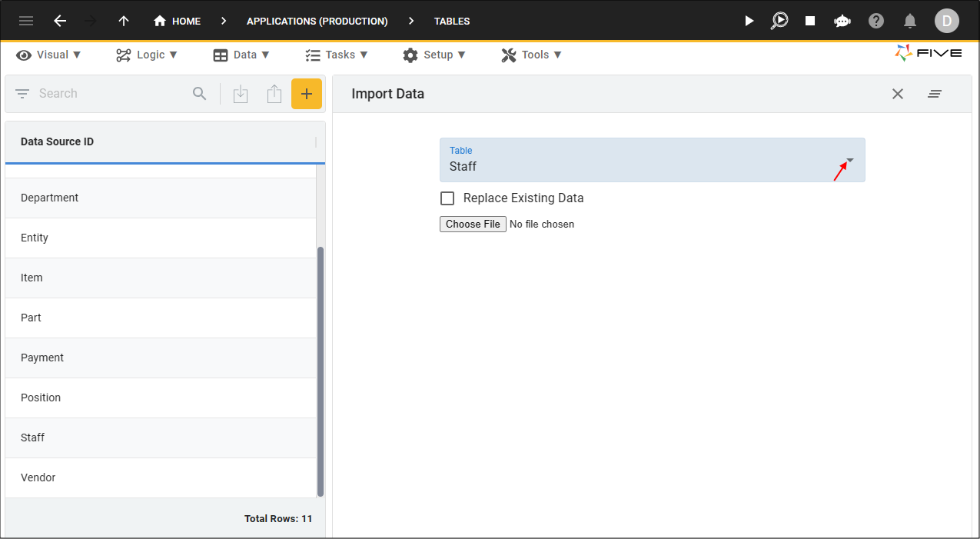Open the Logic menu
The image size is (980, 539).
coord(147,55)
